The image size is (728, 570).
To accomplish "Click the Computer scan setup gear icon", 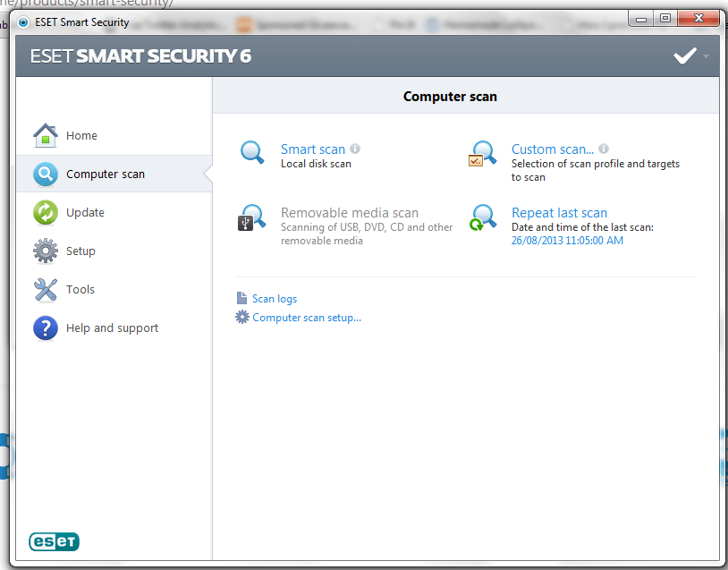I will (x=241, y=318).
